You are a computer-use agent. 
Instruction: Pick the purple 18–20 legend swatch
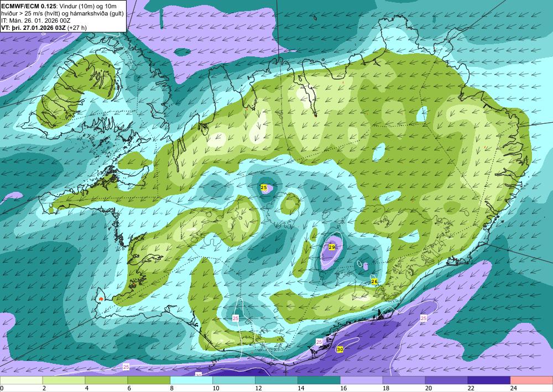(x=404, y=380)
